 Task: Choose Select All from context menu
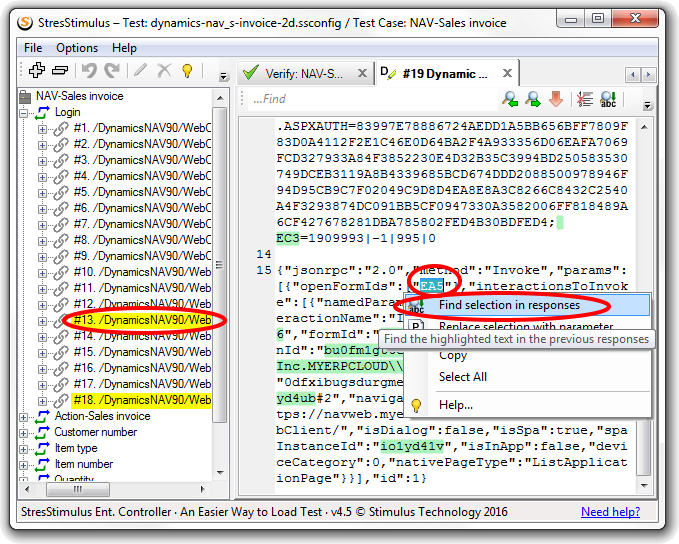coord(463,377)
